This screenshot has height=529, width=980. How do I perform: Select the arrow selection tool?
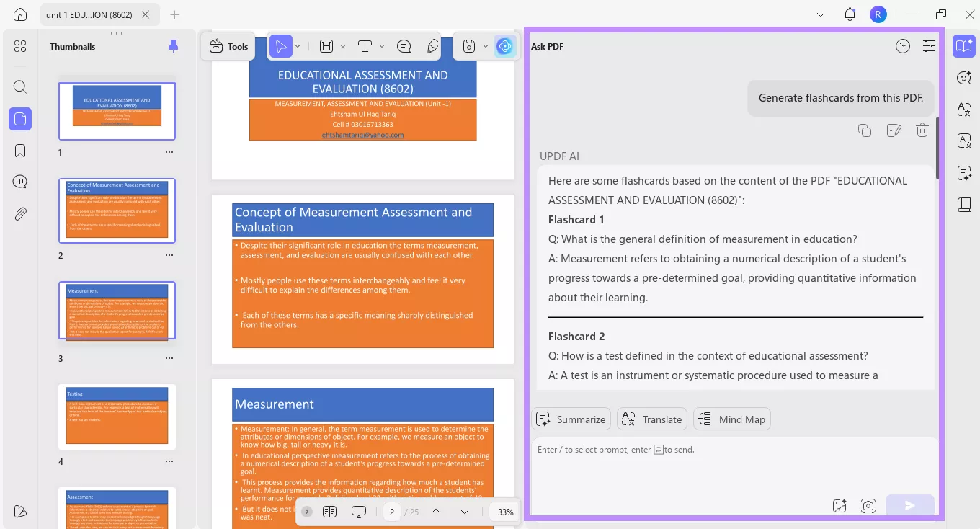pos(280,45)
